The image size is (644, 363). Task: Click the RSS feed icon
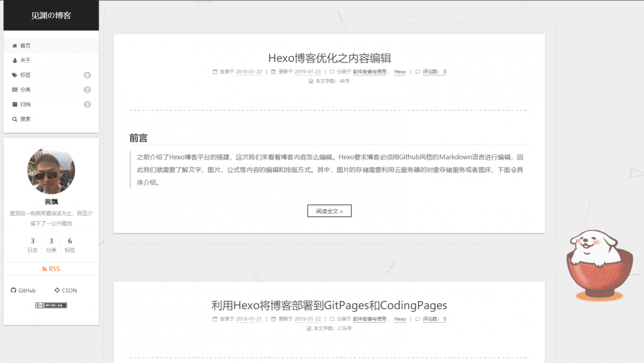[x=45, y=269]
